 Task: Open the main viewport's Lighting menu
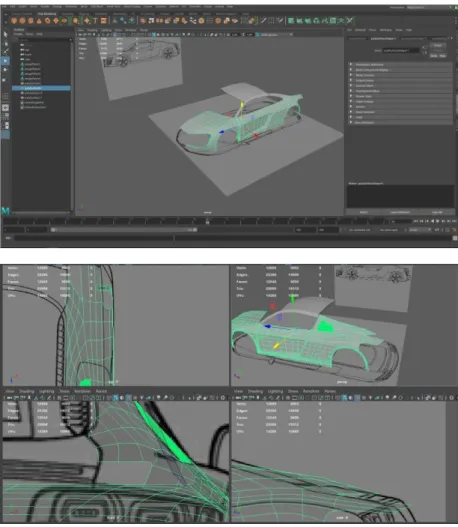(x=106, y=30)
